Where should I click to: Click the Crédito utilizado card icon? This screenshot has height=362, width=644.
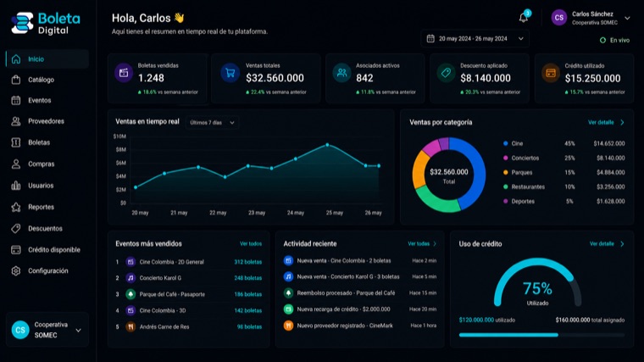coord(551,73)
